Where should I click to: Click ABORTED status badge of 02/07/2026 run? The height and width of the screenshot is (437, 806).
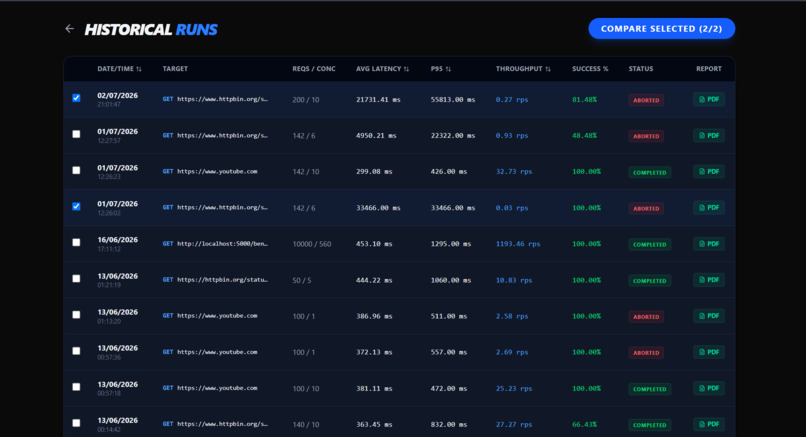click(646, 100)
